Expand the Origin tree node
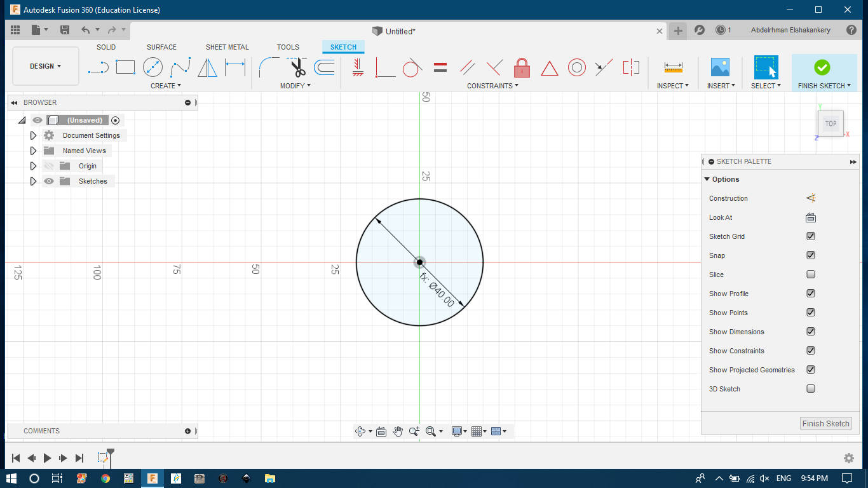Viewport: 868px width, 488px height. coord(34,166)
